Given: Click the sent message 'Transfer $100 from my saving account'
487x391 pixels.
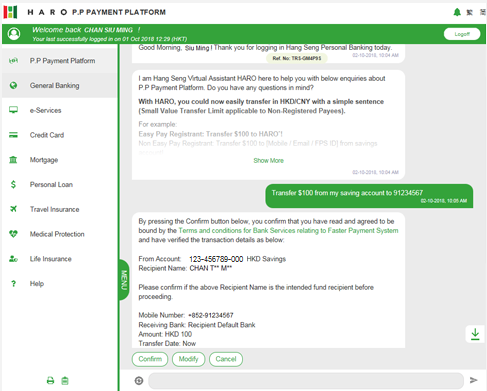Looking at the screenshot, I should [369, 196].
